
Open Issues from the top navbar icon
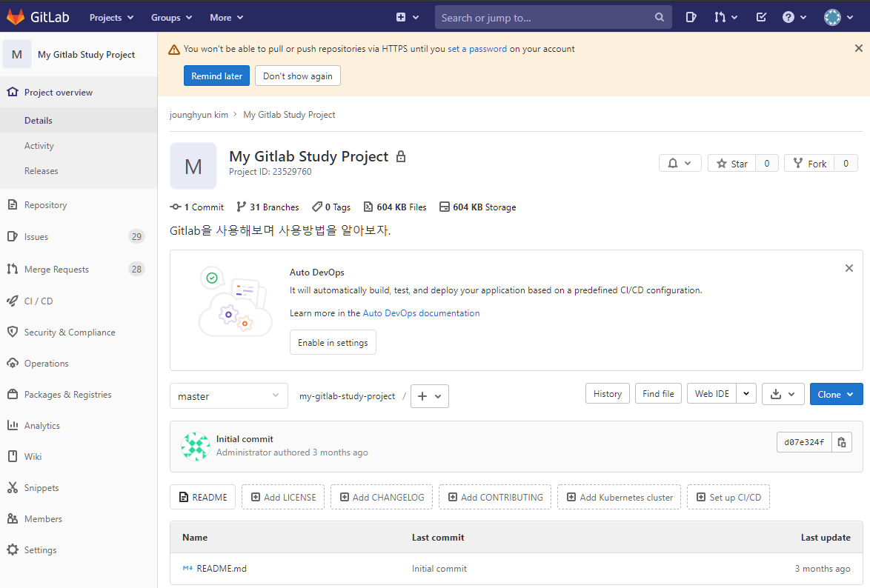pyautogui.click(x=691, y=18)
